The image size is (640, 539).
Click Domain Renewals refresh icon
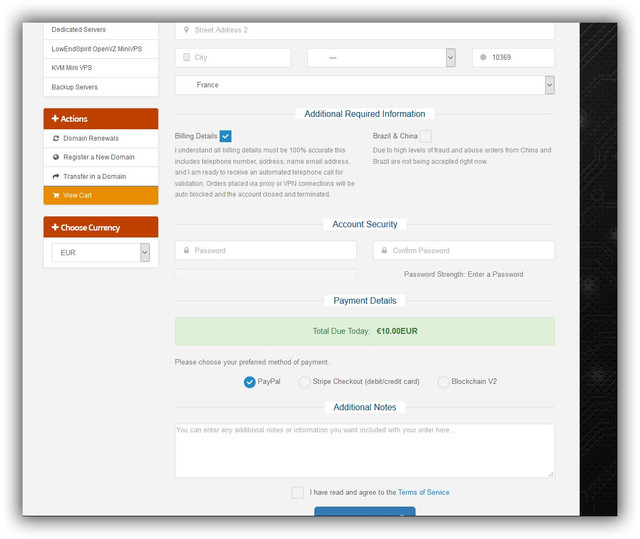(x=56, y=138)
